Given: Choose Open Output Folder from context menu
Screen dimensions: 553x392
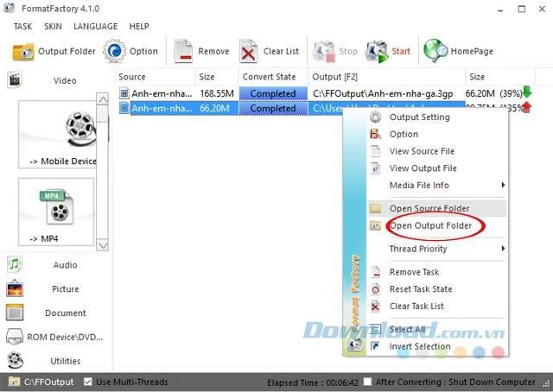Looking at the screenshot, I should (436, 225).
